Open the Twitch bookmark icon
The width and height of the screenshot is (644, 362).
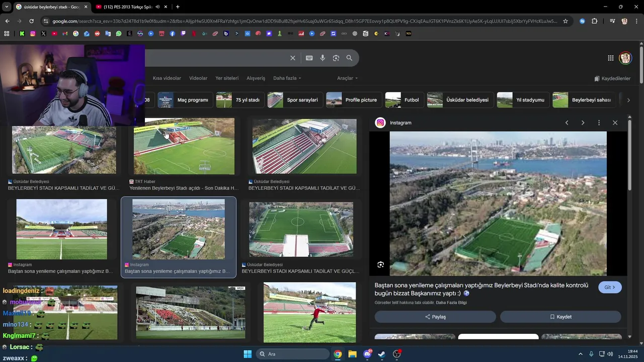(x=183, y=34)
